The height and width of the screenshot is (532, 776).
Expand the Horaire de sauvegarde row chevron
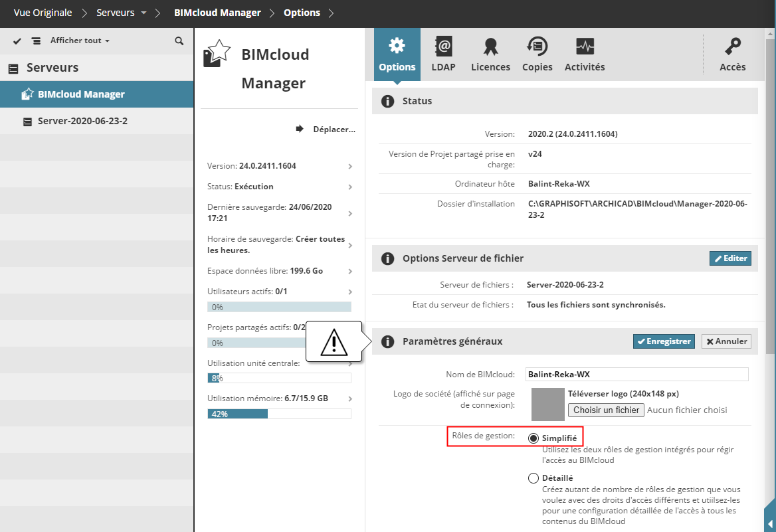350,246
